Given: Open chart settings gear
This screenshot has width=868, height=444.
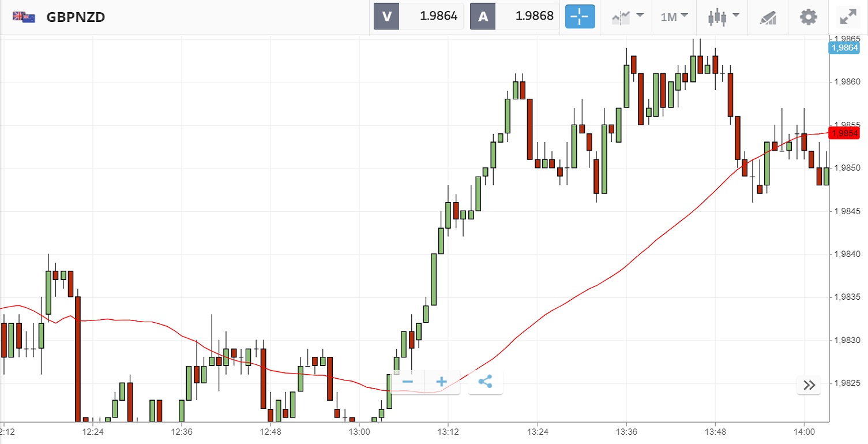Looking at the screenshot, I should (x=809, y=17).
